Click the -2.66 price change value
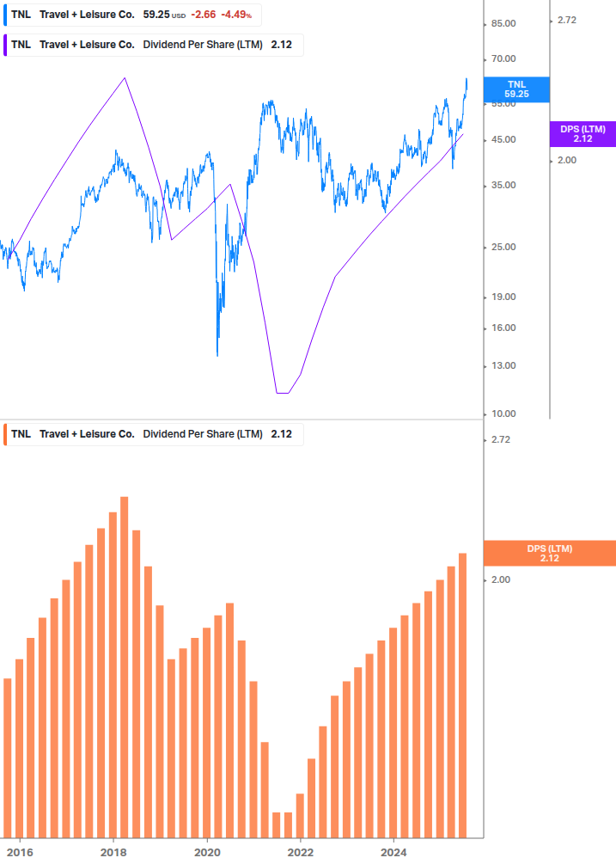This screenshot has width=616, height=864. coord(203,15)
